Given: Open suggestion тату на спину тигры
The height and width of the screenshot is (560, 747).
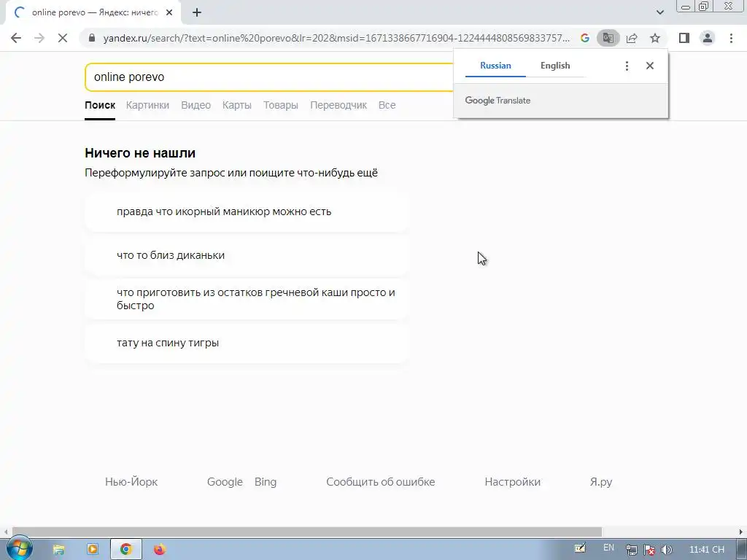Looking at the screenshot, I should [247, 343].
